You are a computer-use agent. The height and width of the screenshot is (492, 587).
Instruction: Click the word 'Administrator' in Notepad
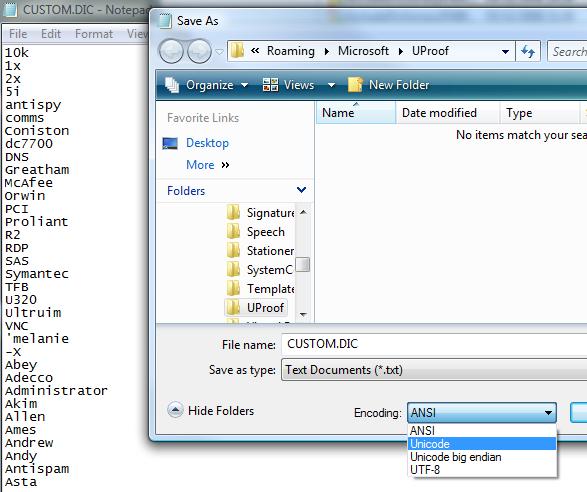[56, 391]
